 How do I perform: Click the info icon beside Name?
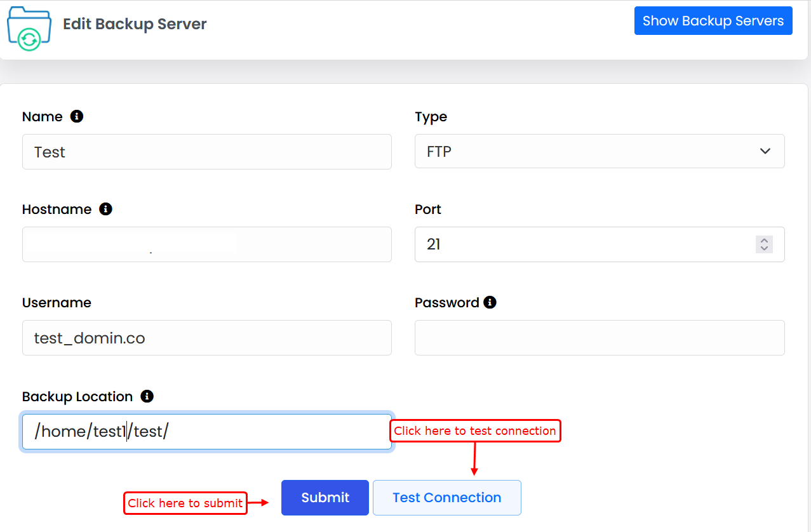tap(77, 116)
